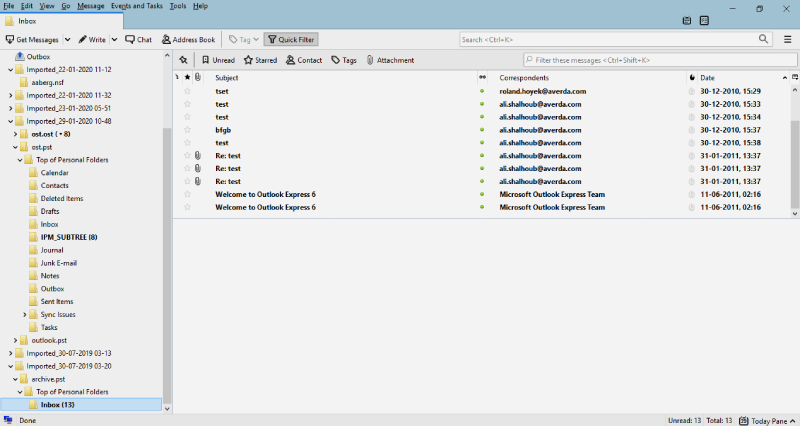Viewport: 800px width, 426px height.
Task: Open the Tools menu
Action: click(x=178, y=6)
